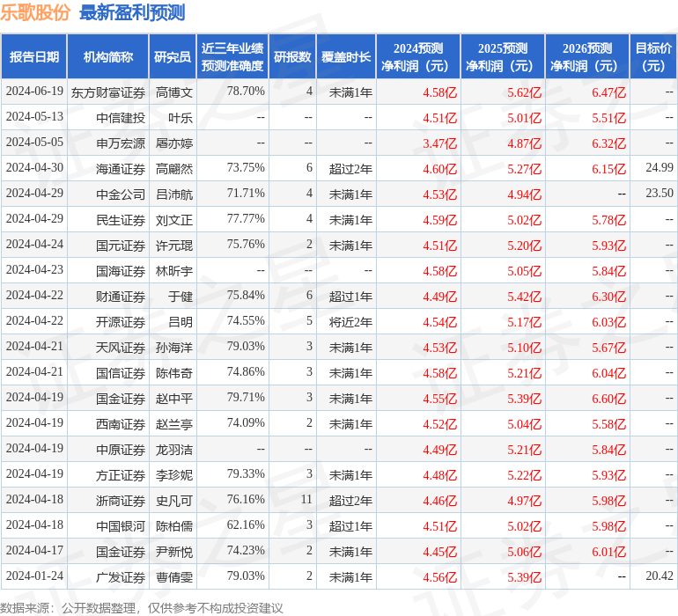Click analyst name 史凡可
The width and height of the screenshot is (678, 616).
[173, 501]
